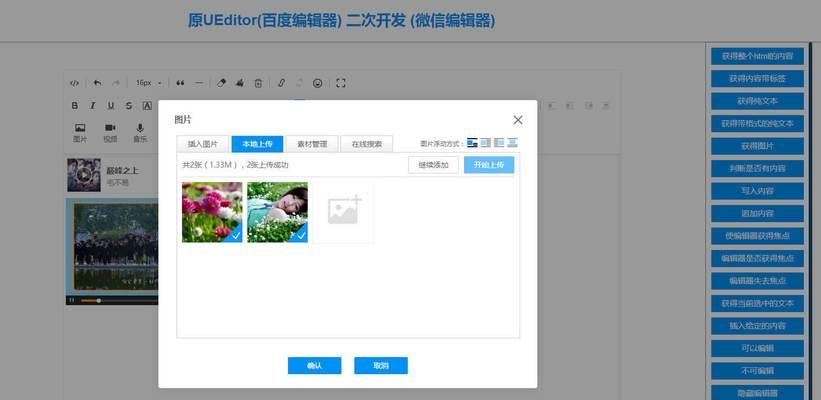Switch to the 插入图片 tab
The height and width of the screenshot is (400, 821).
pyautogui.click(x=203, y=144)
